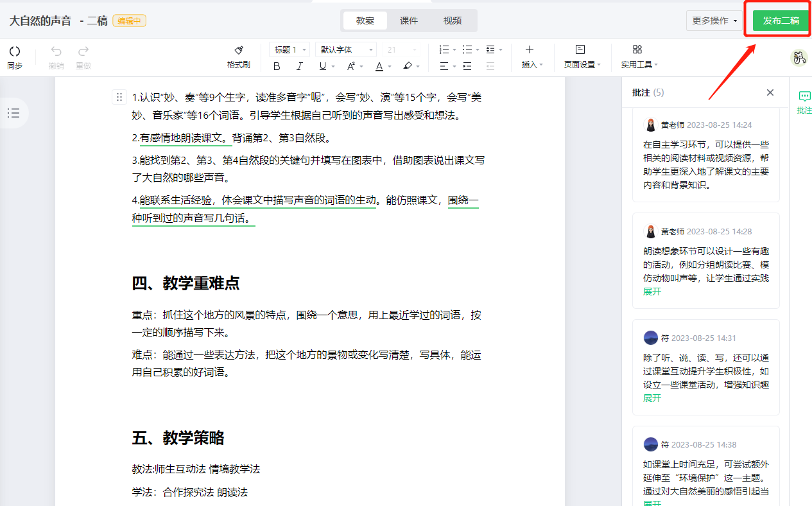The height and width of the screenshot is (506, 812).
Task: Click the line 学法：合作探究法 朗读法
Action: (x=190, y=493)
